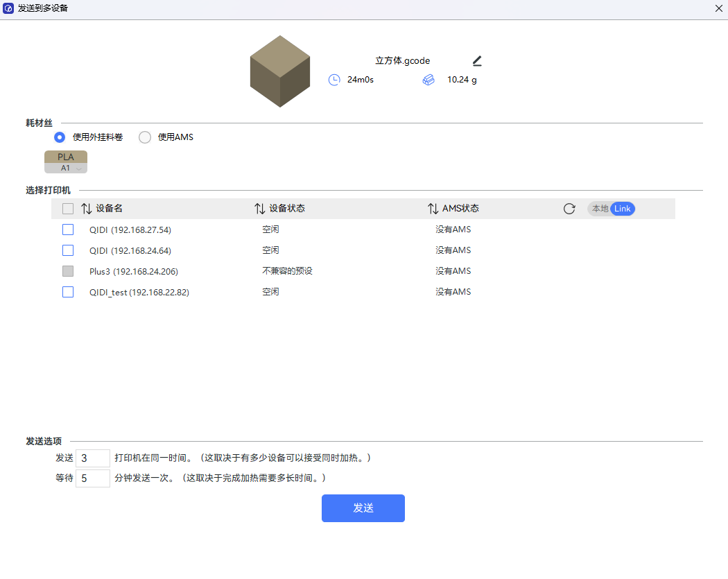Click the 发送 printer count input field
The height and width of the screenshot is (579, 728).
tap(92, 458)
